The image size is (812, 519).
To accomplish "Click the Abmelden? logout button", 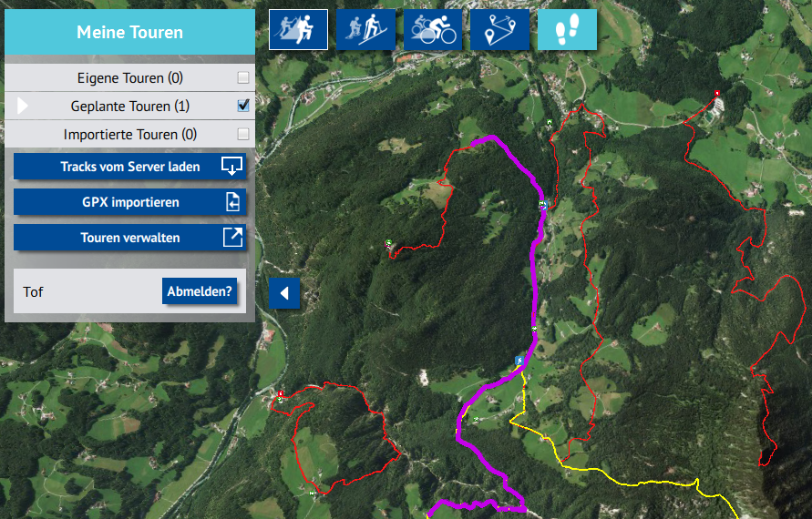I will [x=200, y=291].
